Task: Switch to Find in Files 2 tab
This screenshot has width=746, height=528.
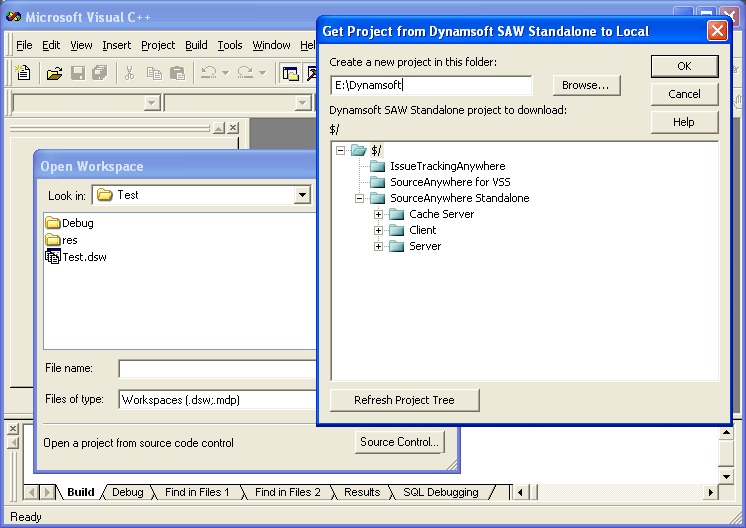Action: (287, 492)
